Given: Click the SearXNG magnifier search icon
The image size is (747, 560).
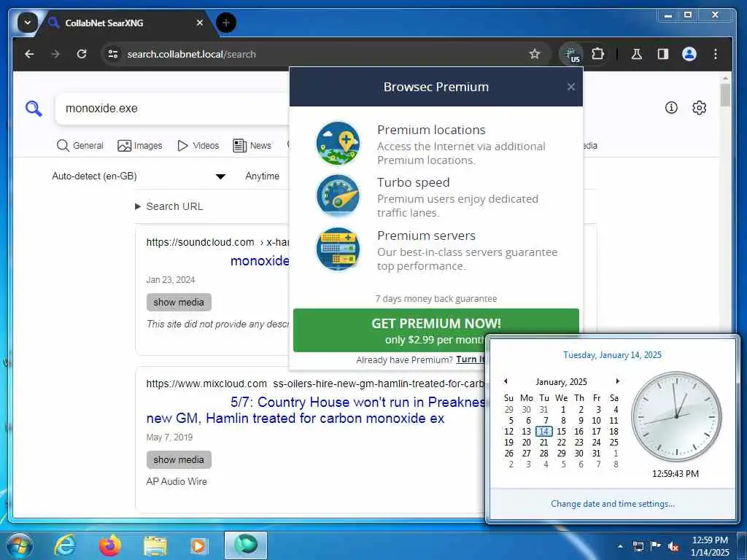Looking at the screenshot, I should point(34,109).
